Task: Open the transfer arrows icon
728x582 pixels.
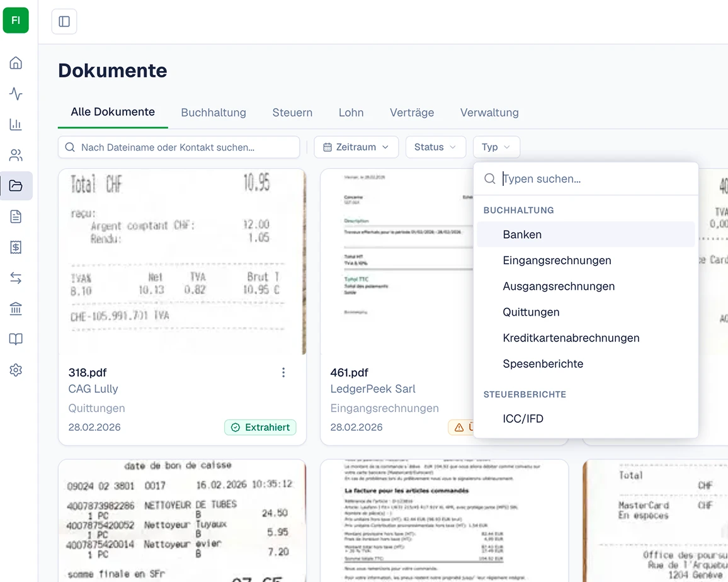Action: coord(16,278)
